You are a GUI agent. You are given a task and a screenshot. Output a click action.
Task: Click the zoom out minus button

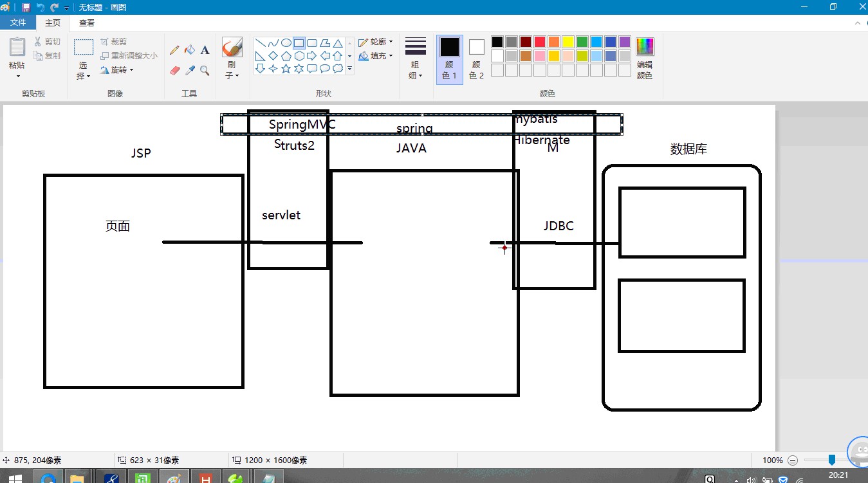click(793, 460)
